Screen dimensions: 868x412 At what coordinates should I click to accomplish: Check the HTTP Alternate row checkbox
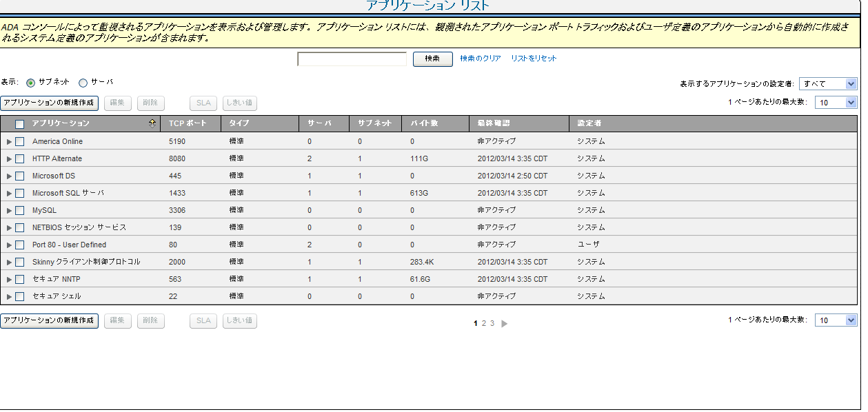pyautogui.click(x=19, y=158)
